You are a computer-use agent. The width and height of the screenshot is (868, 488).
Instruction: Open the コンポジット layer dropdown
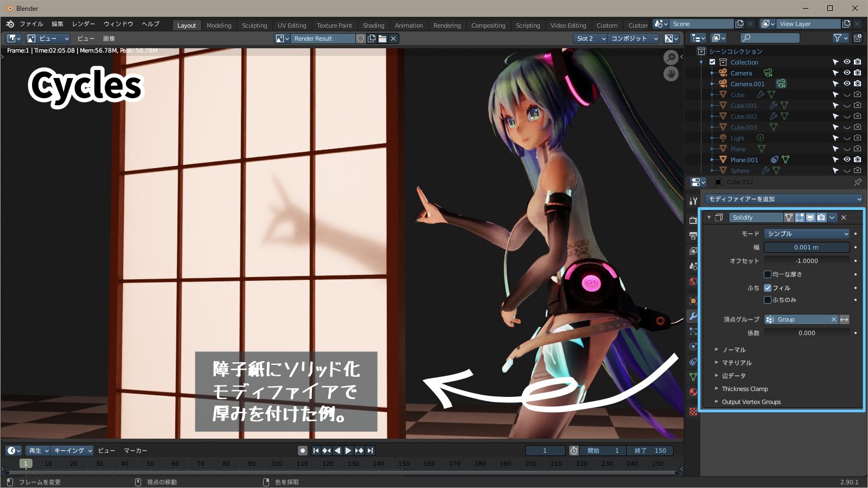[633, 38]
